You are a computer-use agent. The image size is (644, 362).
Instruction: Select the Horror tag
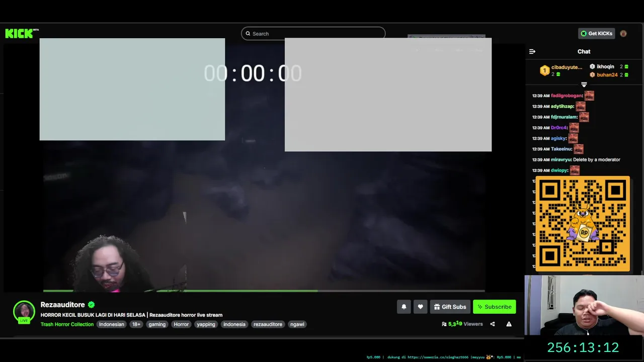[181, 324]
